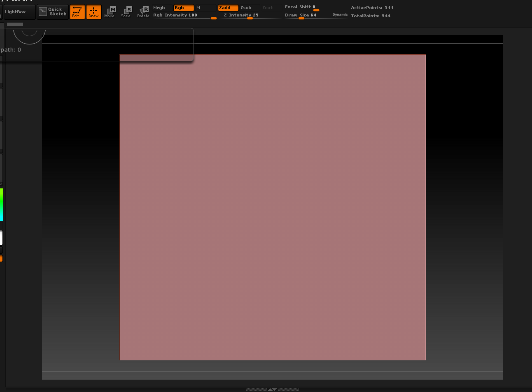
Task: Toggle Zadd sculpt mode
Action: [228, 8]
